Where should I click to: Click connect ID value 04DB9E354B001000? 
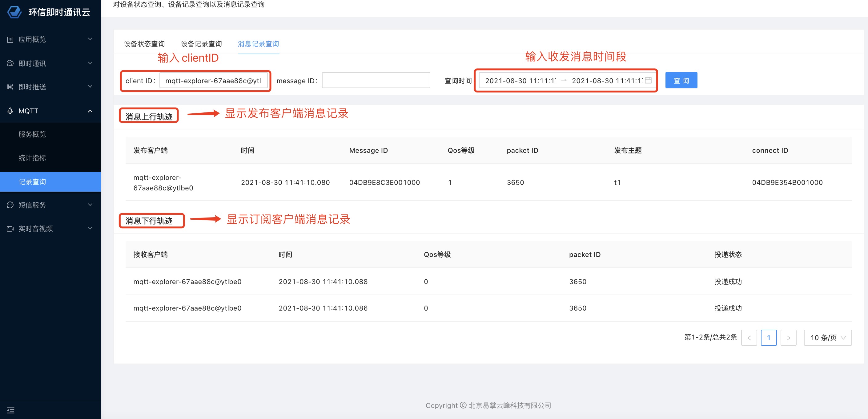(787, 182)
